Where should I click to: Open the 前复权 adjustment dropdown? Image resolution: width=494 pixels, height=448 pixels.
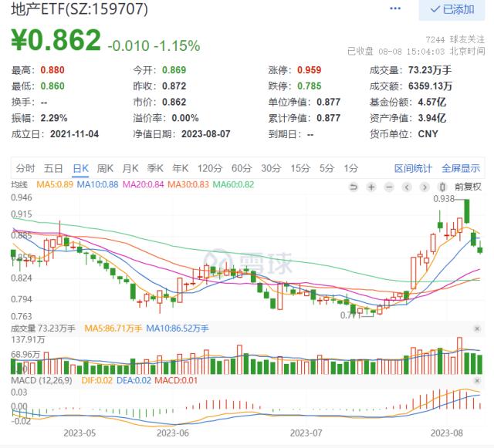coord(468,187)
